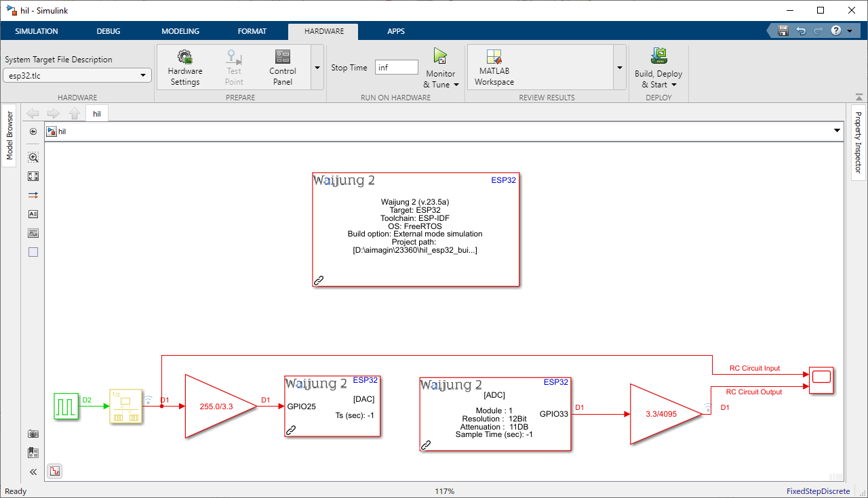Take a model screenshot
The height and width of the screenshot is (498, 868).
click(33, 434)
